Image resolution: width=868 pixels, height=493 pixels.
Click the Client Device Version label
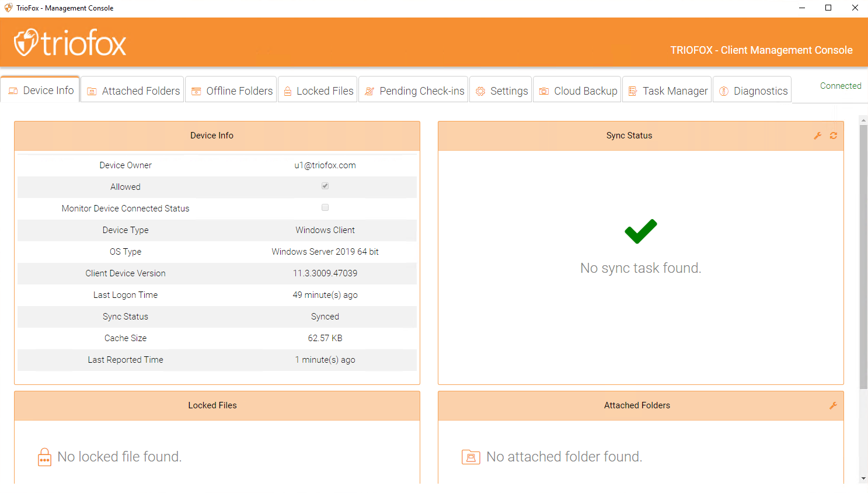point(126,273)
